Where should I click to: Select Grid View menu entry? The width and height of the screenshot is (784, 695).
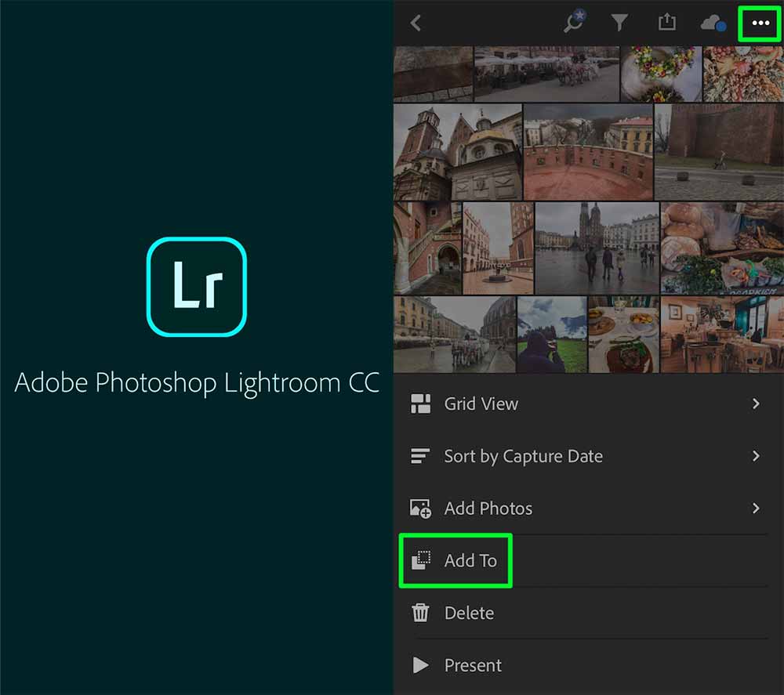(x=589, y=404)
